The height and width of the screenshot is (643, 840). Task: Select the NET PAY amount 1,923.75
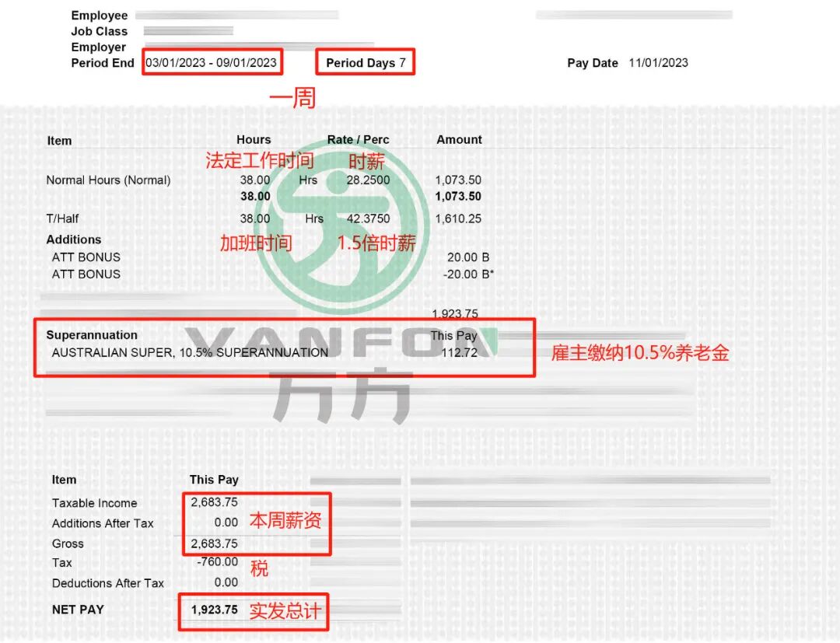(x=215, y=610)
